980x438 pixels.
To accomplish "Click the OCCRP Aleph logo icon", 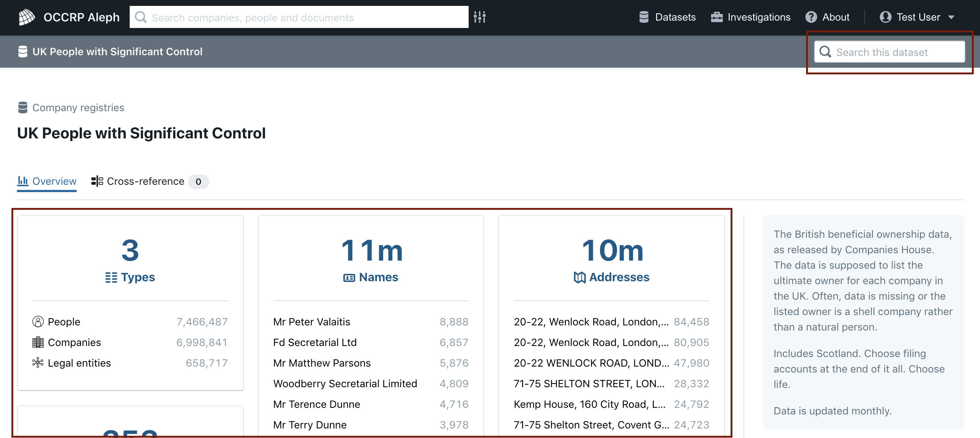I will click(x=27, y=17).
